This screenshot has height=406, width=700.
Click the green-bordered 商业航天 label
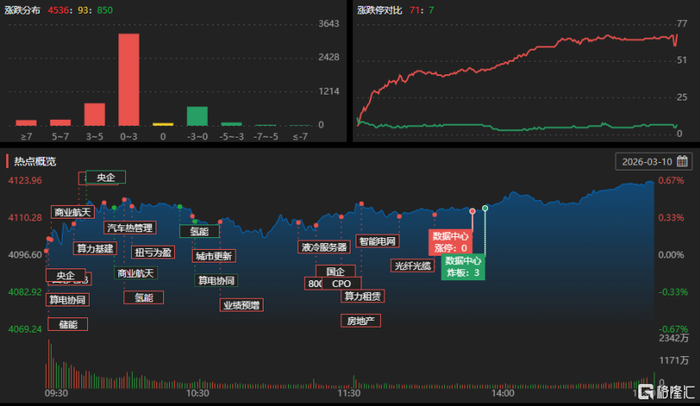pos(136,273)
